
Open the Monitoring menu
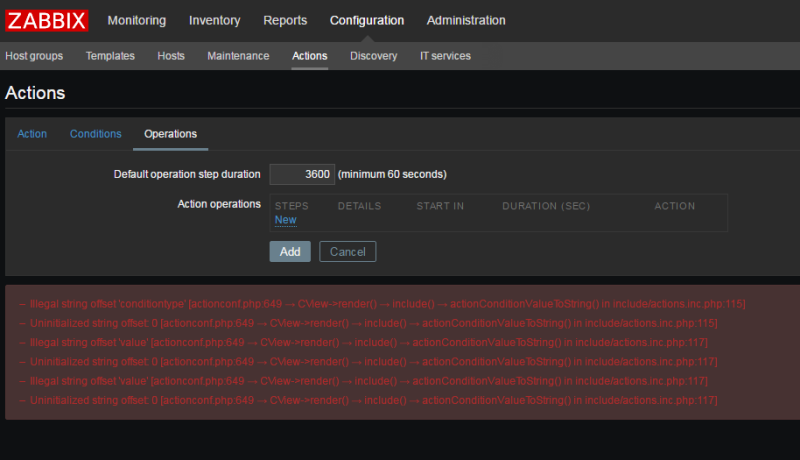point(137,20)
